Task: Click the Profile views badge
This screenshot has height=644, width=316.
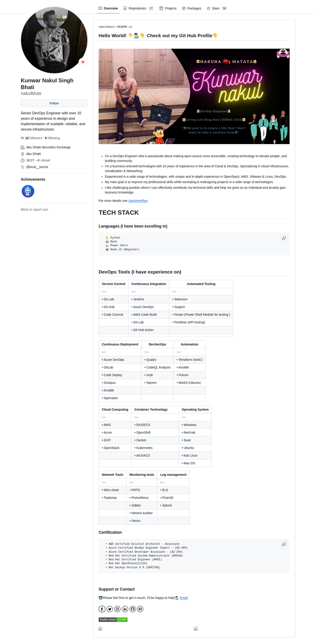Action: [113, 620]
